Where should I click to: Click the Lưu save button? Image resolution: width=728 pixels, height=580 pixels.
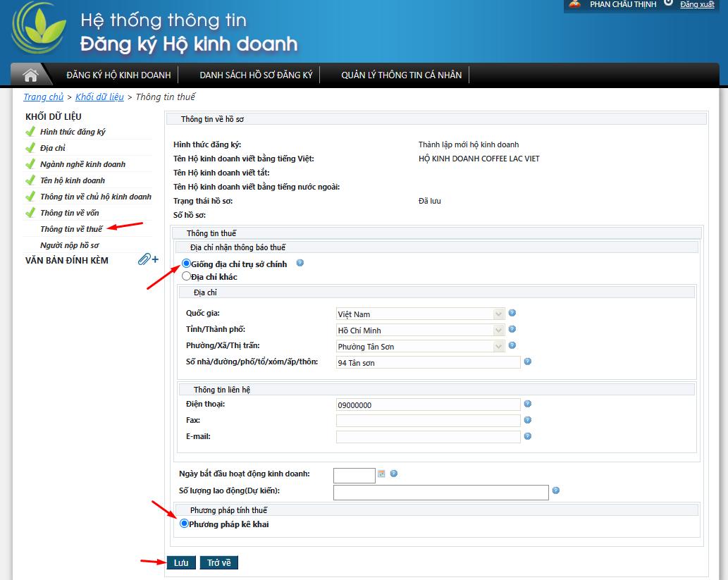[181, 563]
